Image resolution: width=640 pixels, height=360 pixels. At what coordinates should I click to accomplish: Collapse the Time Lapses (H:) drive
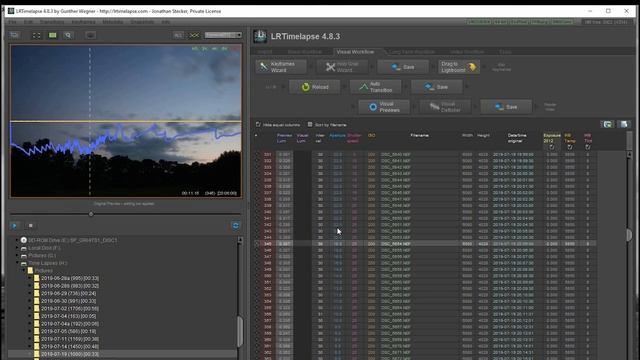coord(17,263)
